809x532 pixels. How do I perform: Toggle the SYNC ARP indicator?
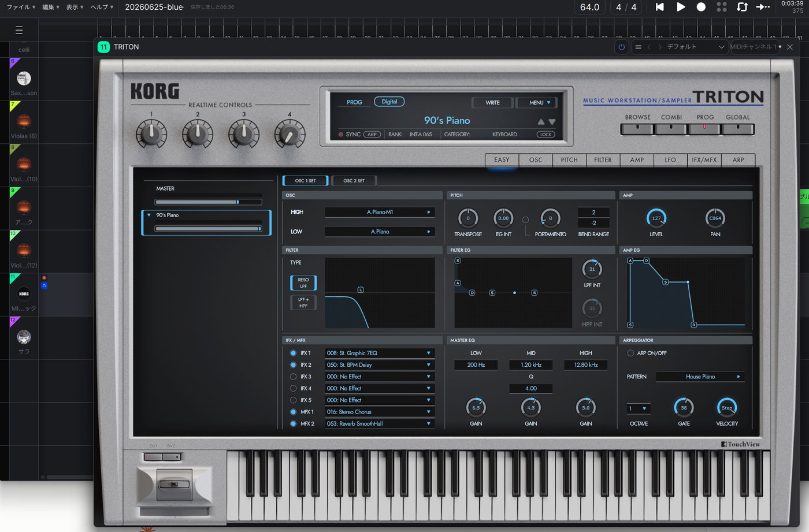point(372,135)
